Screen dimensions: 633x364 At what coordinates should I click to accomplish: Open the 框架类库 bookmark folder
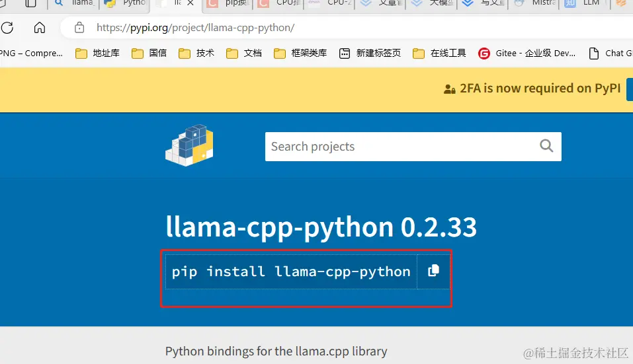tap(300, 54)
